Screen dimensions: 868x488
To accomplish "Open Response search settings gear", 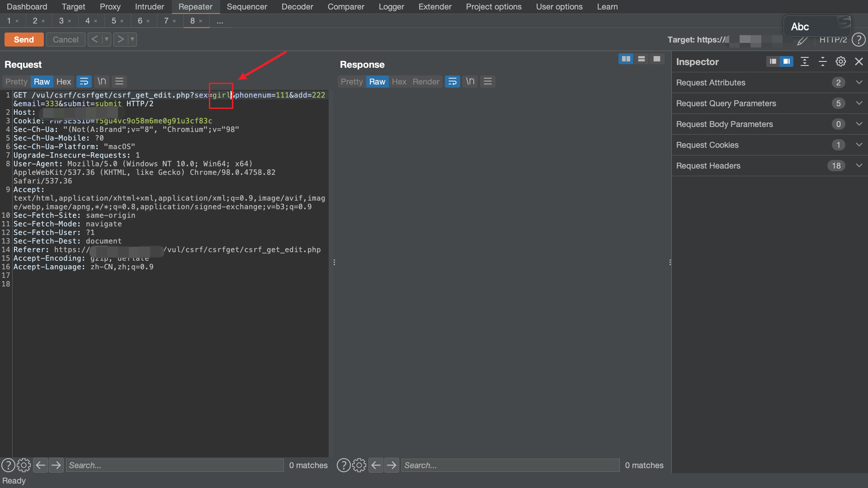I will (x=359, y=465).
